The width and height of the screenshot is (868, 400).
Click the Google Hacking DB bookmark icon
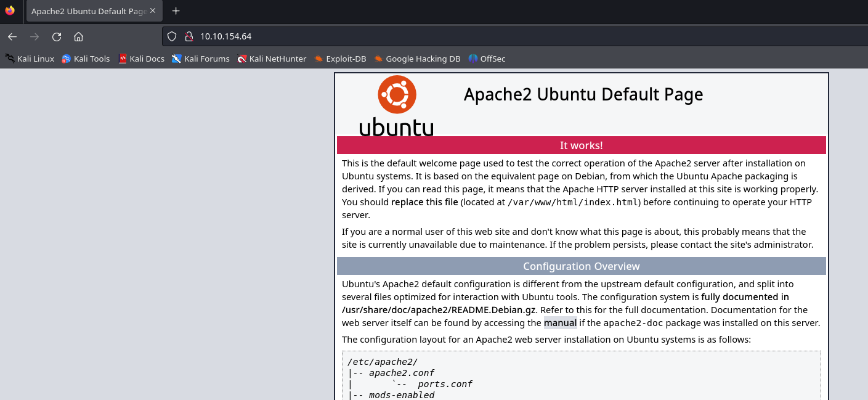[378, 59]
